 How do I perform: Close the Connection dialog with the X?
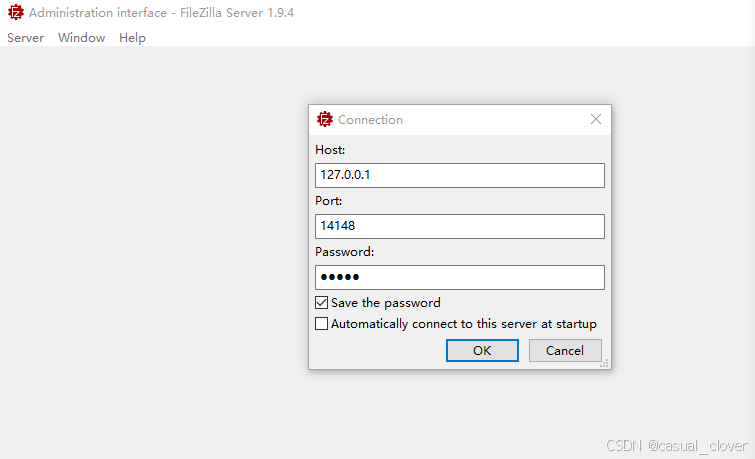(x=596, y=119)
